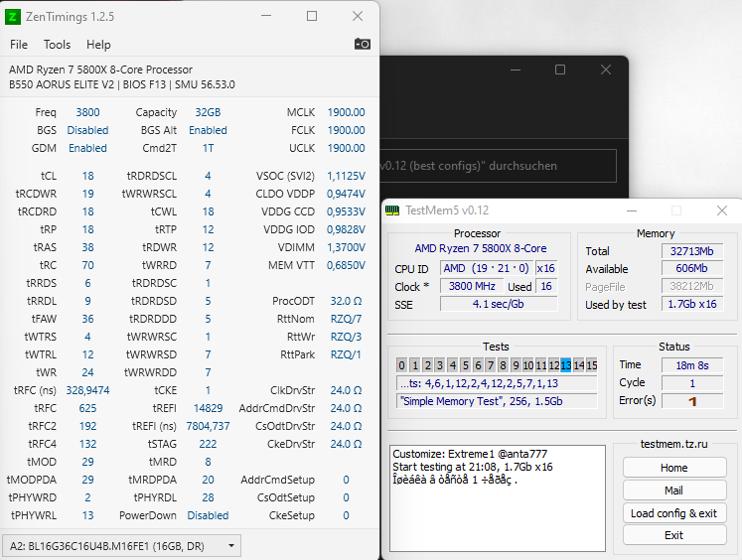Close the ZenTimings window
The image size is (742, 560).
[x=358, y=16]
